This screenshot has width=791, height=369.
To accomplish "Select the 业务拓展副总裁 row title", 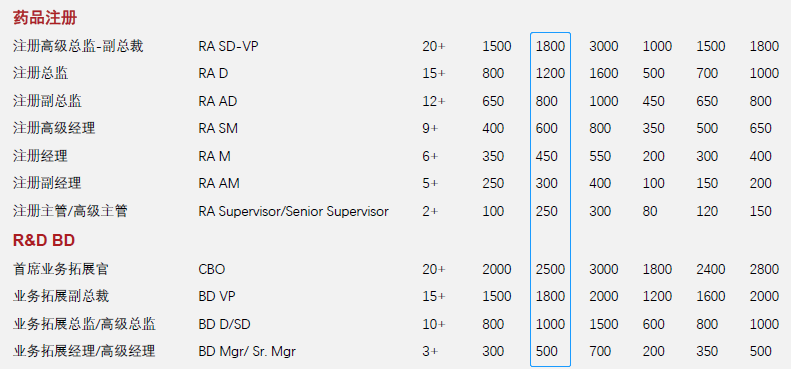I will (x=61, y=297).
